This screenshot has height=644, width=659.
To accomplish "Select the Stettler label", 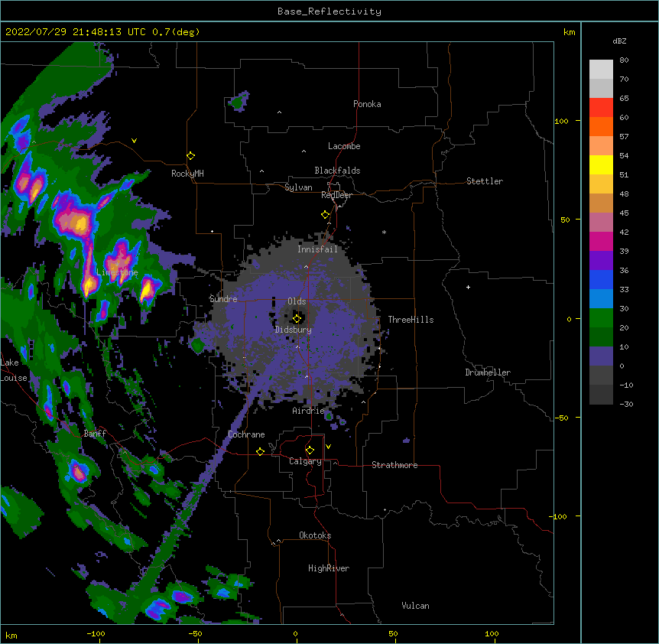I will click(x=485, y=181).
